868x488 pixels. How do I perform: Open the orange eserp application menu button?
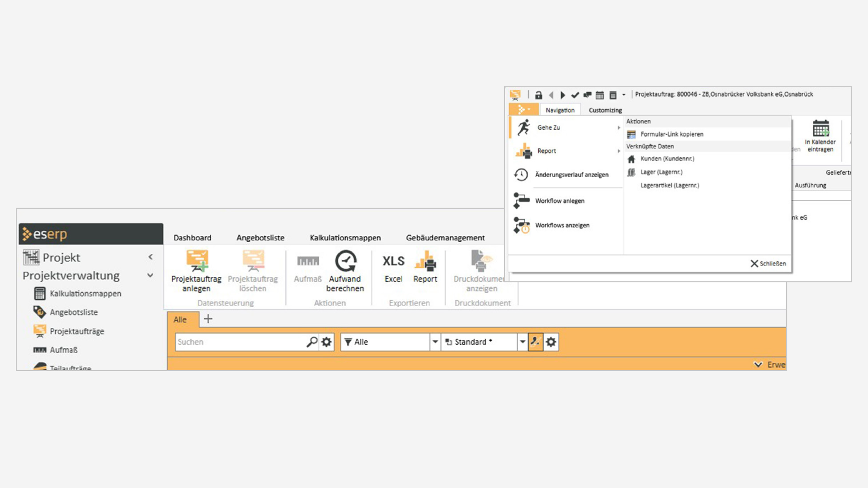pos(524,109)
